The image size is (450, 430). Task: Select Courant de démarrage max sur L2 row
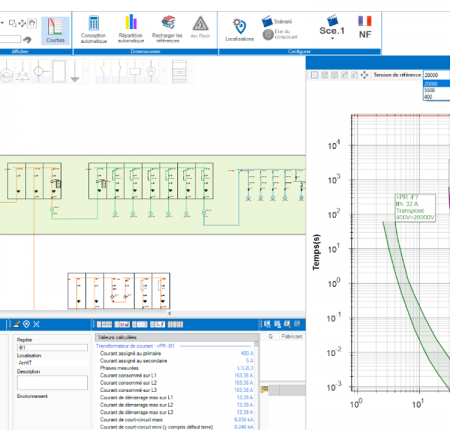click(x=177, y=405)
